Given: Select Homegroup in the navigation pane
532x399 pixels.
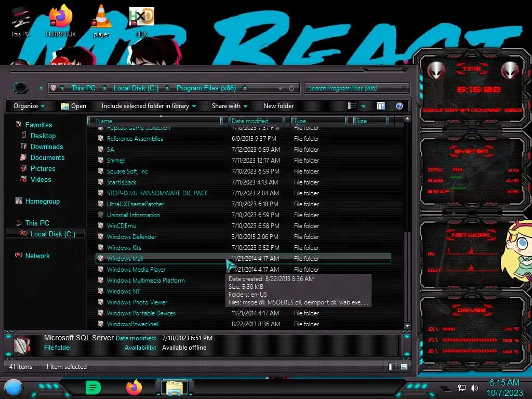Looking at the screenshot, I should pos(42,201).
